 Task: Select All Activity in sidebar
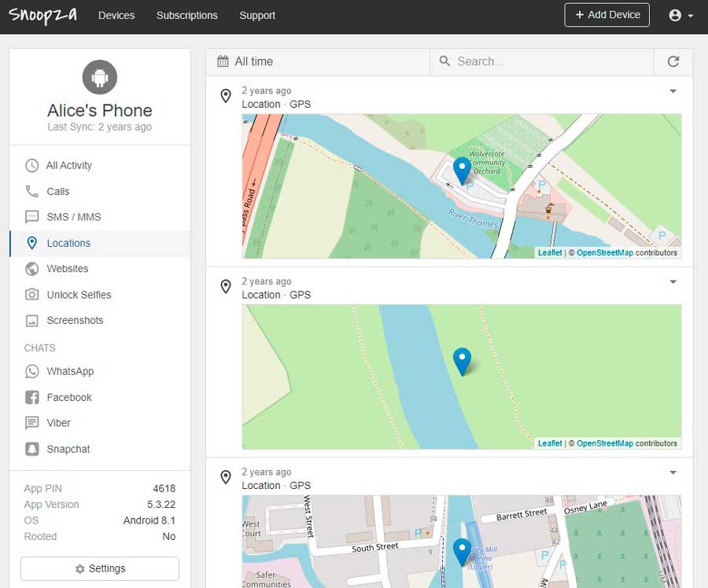[100, 166]
